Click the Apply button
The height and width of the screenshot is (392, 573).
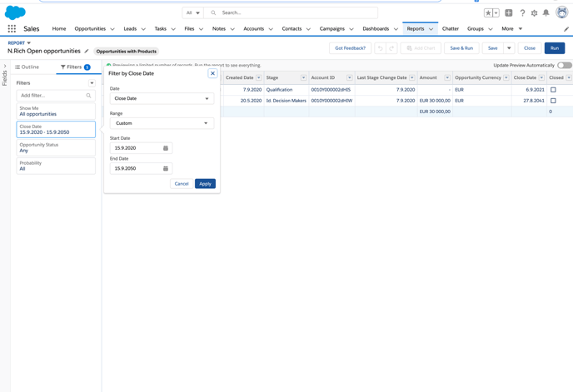pos(206,184)
